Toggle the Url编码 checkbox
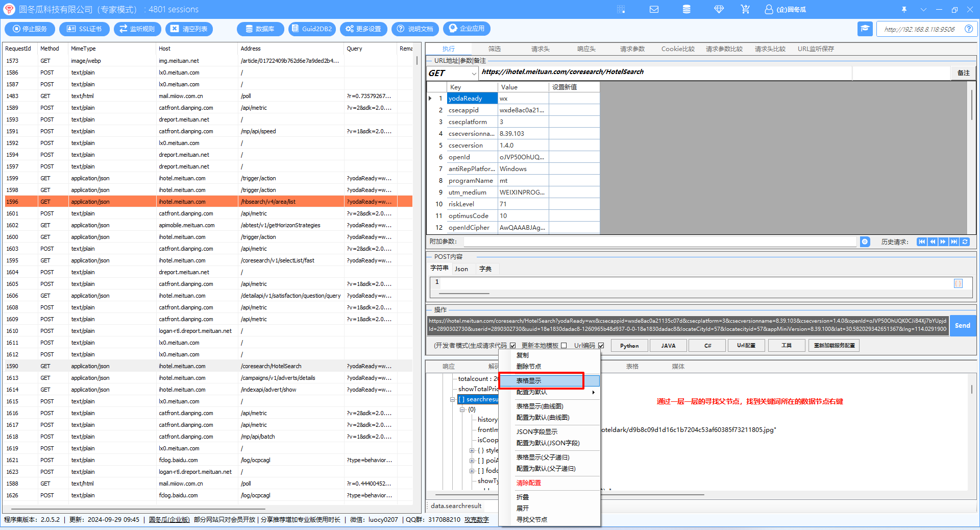 tap(601, 346)
